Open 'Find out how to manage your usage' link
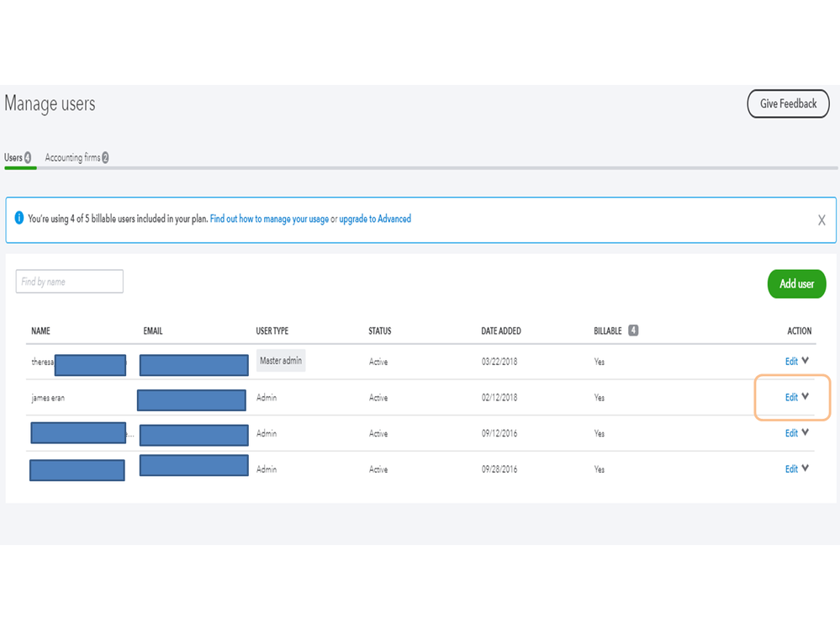Viewport: 840px width, 630px height. pos(269,220)
